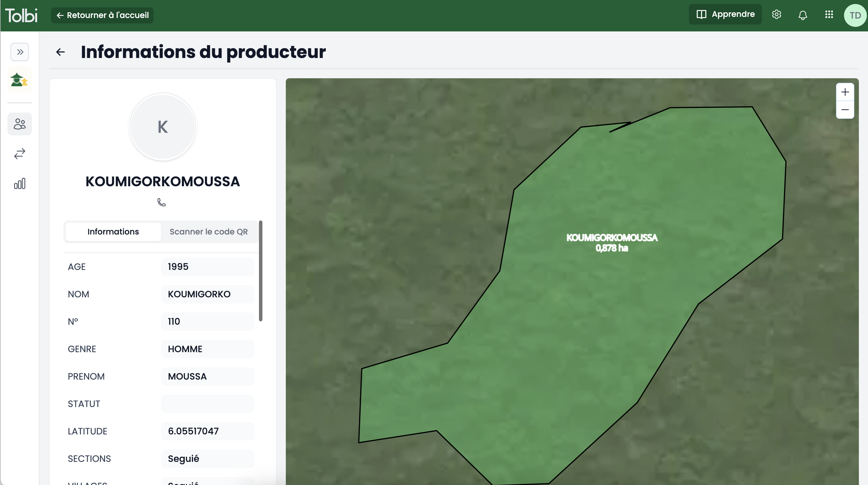Switch to Scanner le code QR tab
Screen dimensions: 868x485
(208, 232)
